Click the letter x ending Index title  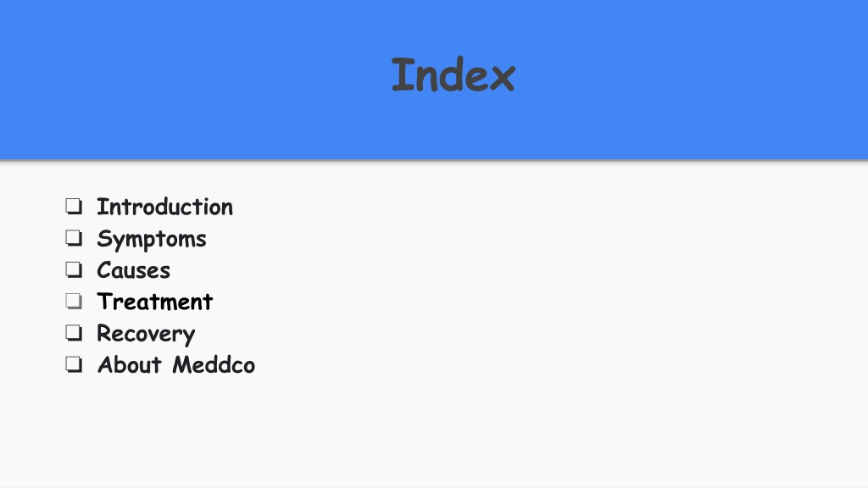click(x=503, y=78)
